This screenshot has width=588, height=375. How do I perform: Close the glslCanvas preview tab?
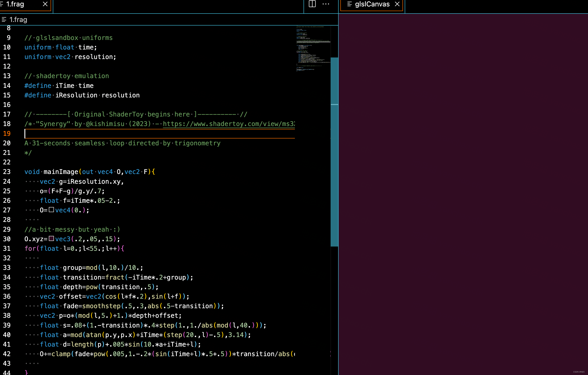(397, 4)
